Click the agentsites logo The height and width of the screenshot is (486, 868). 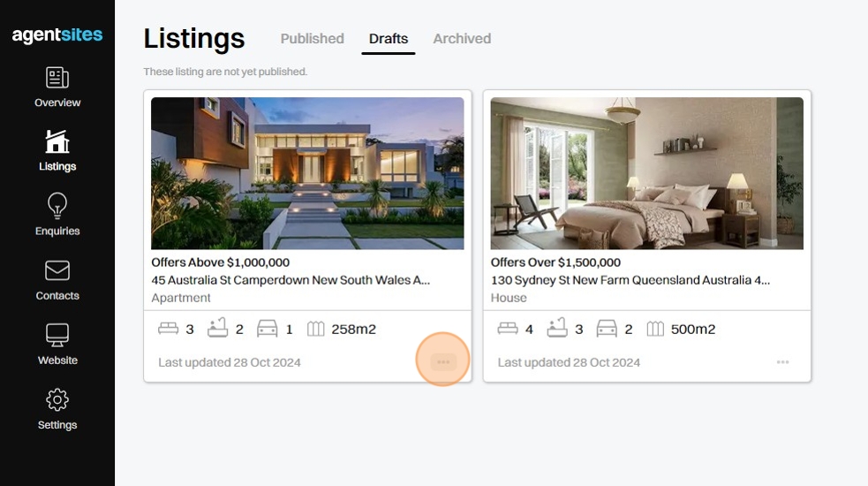pos(57,35)
